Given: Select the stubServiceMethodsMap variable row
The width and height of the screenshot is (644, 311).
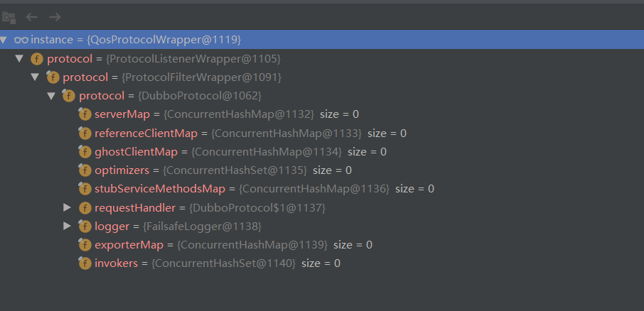Looking at the screenshot, I should click(x=264, y=189).
